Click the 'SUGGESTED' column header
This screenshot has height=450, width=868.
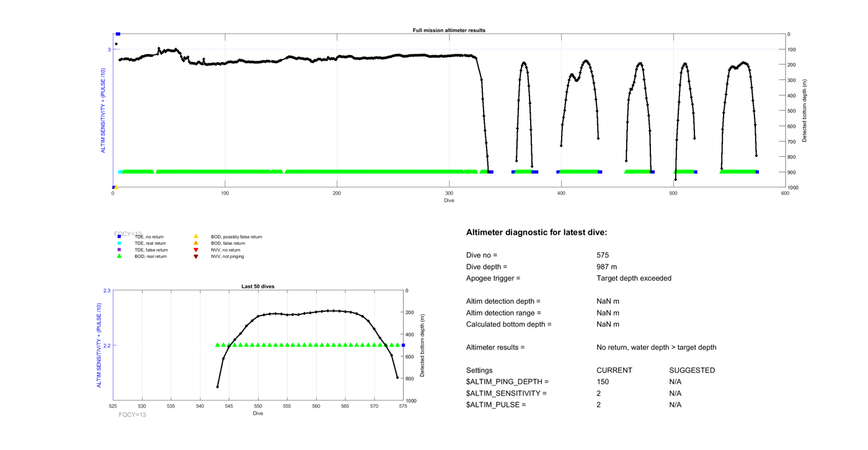coord(692,371)
